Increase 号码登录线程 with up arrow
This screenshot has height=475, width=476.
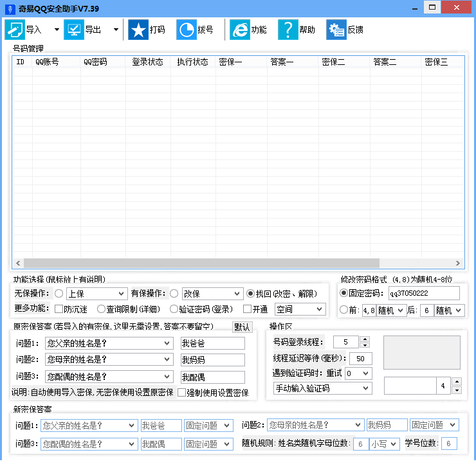365,339
